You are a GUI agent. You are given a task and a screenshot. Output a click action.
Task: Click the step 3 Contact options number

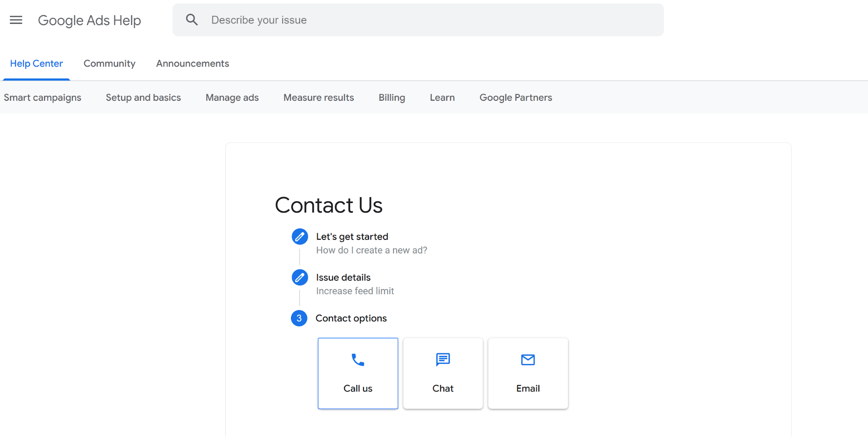click(299, 318)
